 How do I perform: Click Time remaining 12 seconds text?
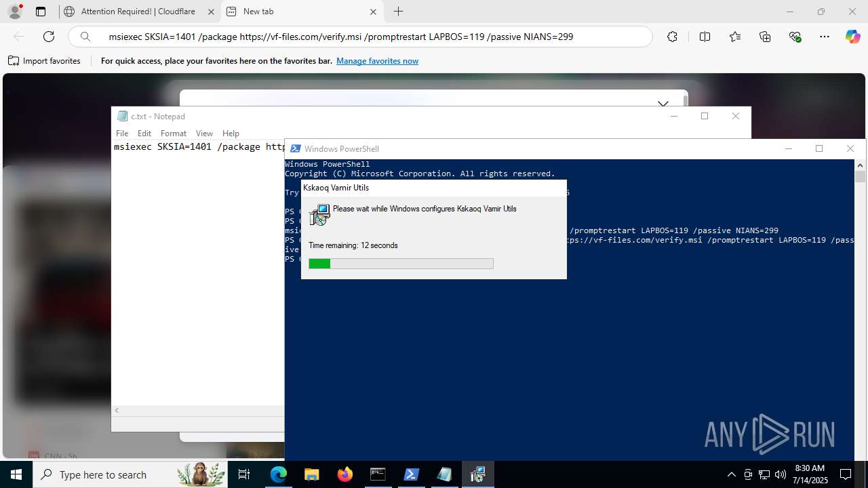353,245
